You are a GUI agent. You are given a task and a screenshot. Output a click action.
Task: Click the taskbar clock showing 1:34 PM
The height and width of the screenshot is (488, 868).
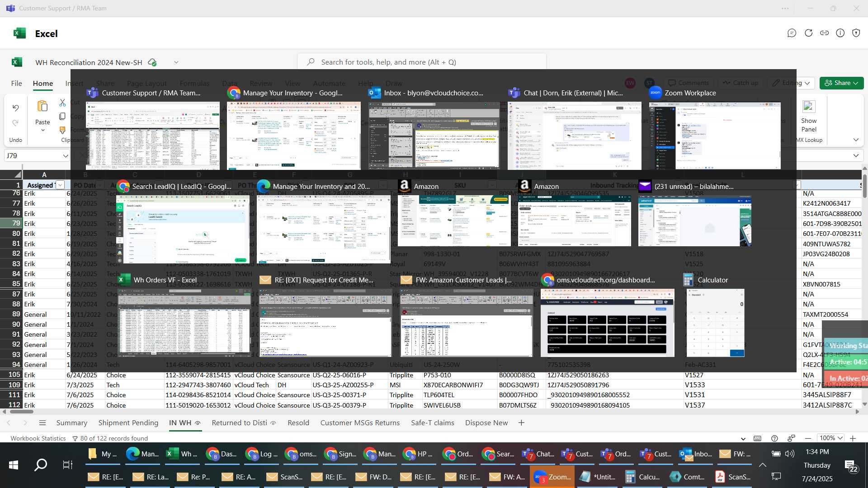817,452
